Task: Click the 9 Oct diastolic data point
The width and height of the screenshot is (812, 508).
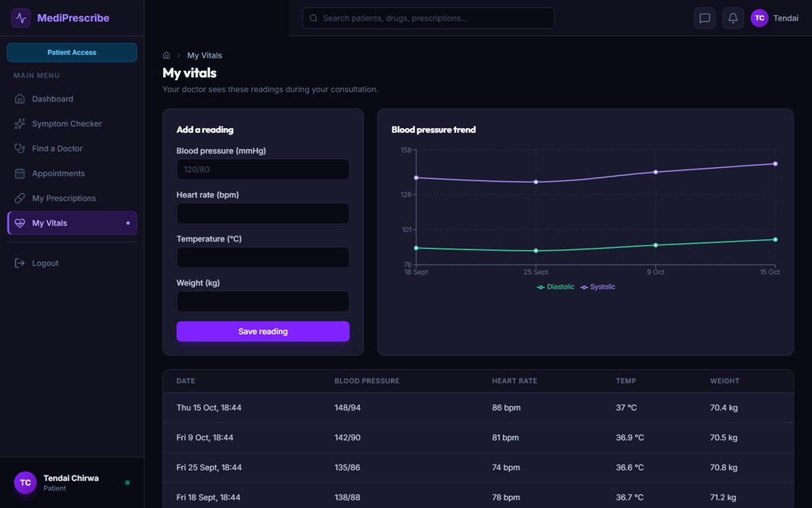Action: 655,245
